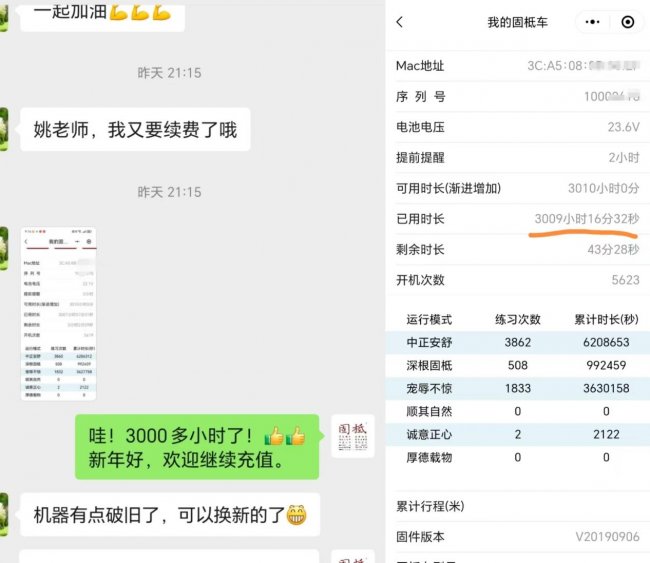Select the 提前提醒 2小时 setting row

pos(517,158)
